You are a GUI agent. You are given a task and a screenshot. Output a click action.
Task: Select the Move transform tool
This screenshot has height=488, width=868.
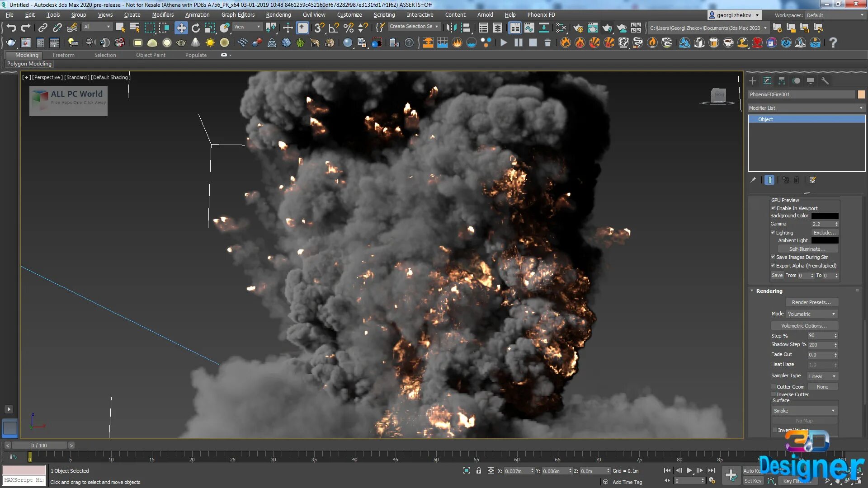click(x=181, y=28)
